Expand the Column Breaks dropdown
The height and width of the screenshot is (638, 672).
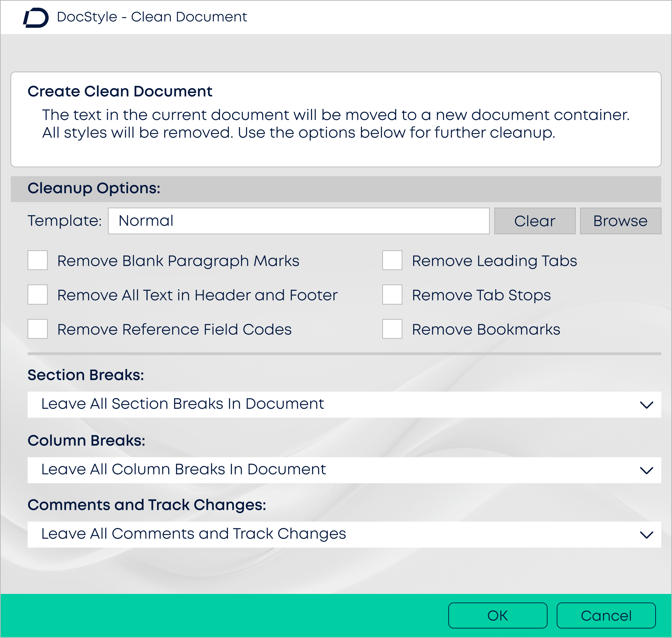[x=344, y=470]
